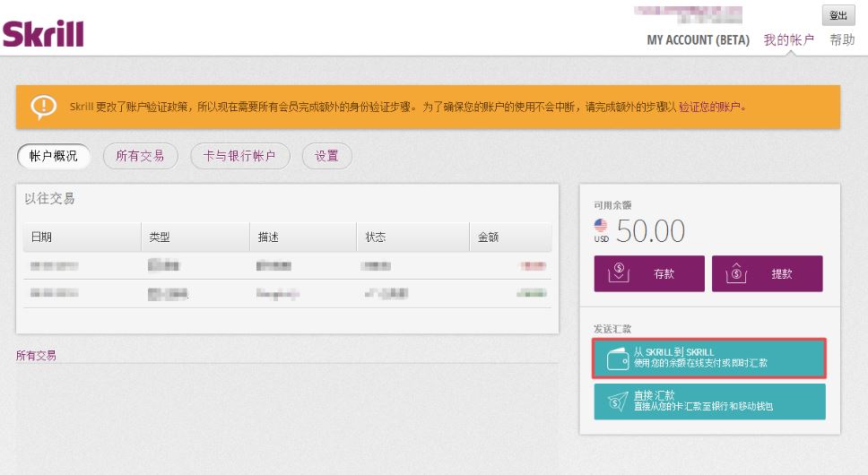The image size is (868, 475).
Task: Click the 发送汇款 label
Action: pyautogui.click(x=612, y=329)
